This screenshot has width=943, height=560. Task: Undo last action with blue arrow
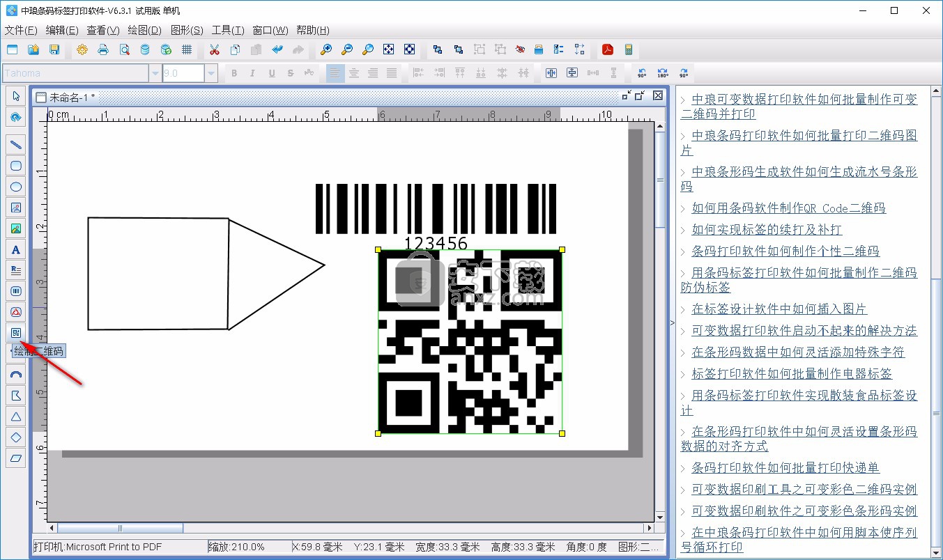(277, 49)
